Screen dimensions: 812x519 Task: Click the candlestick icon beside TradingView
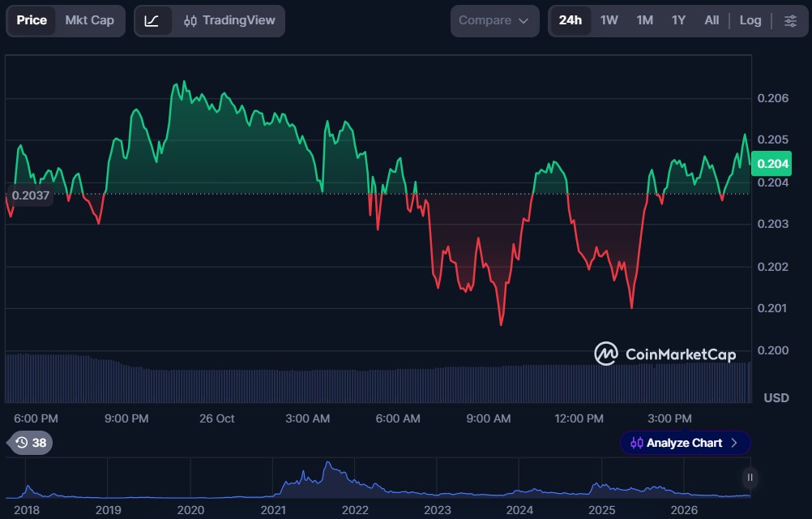[190, 21]
